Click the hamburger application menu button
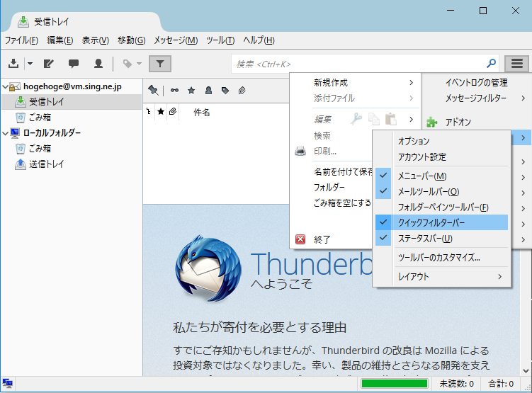This screenshot has height=393, width=532. 516,64
